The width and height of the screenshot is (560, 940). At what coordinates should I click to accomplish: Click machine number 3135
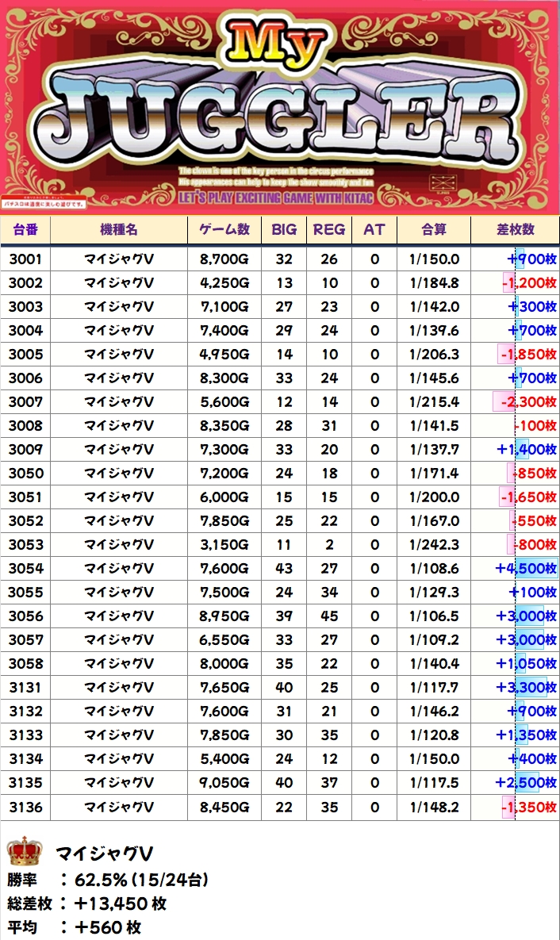26,783
